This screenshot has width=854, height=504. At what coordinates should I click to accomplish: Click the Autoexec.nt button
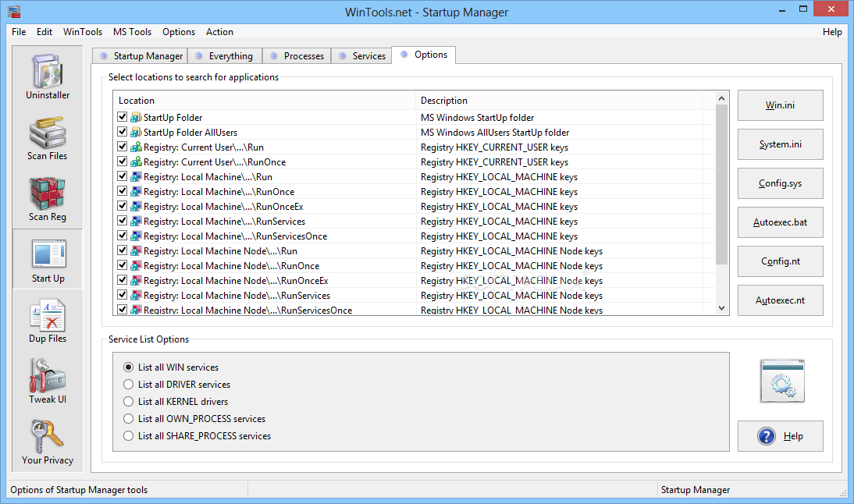coord(780,300)
